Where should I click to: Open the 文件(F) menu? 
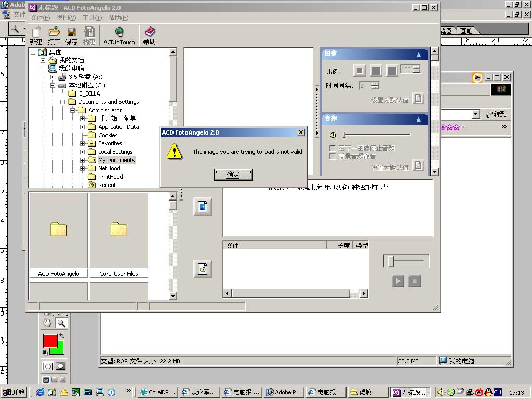[40, 18]
